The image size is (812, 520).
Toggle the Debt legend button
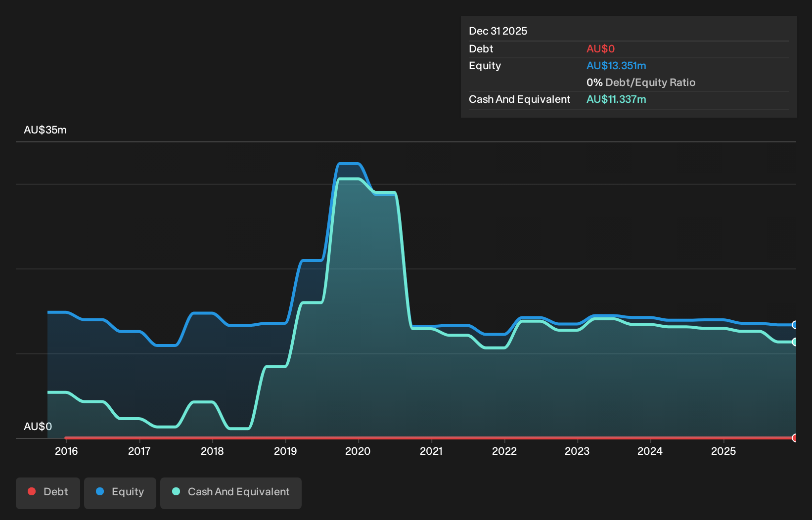coord(48,493)
